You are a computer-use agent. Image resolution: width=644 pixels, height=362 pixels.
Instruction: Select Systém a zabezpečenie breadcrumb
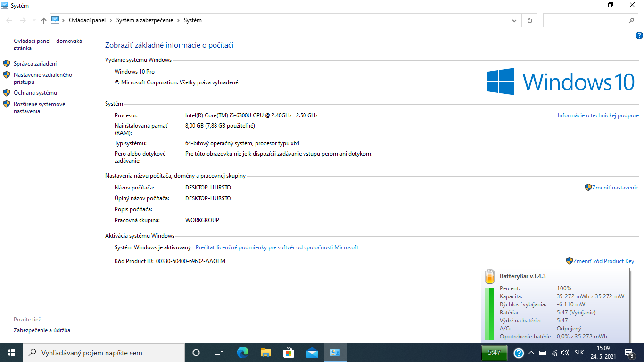point(145,20)
